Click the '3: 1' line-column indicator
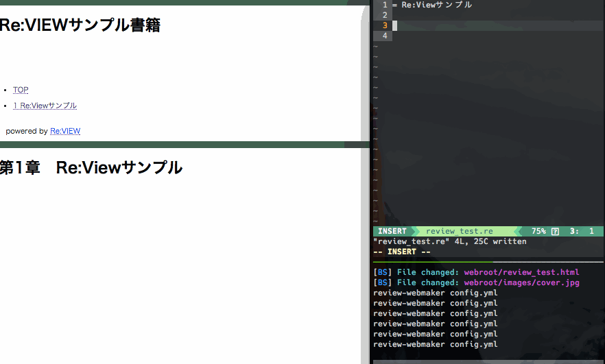 [582, 231]
